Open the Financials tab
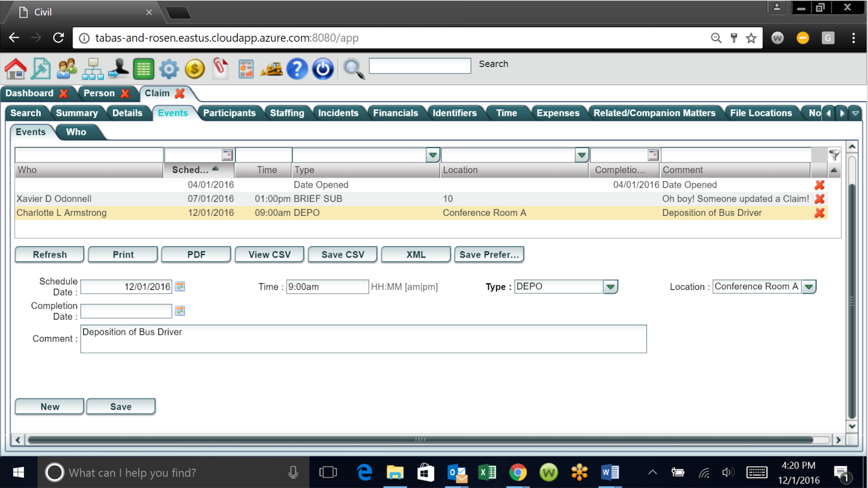 click(x=396, y=113)
